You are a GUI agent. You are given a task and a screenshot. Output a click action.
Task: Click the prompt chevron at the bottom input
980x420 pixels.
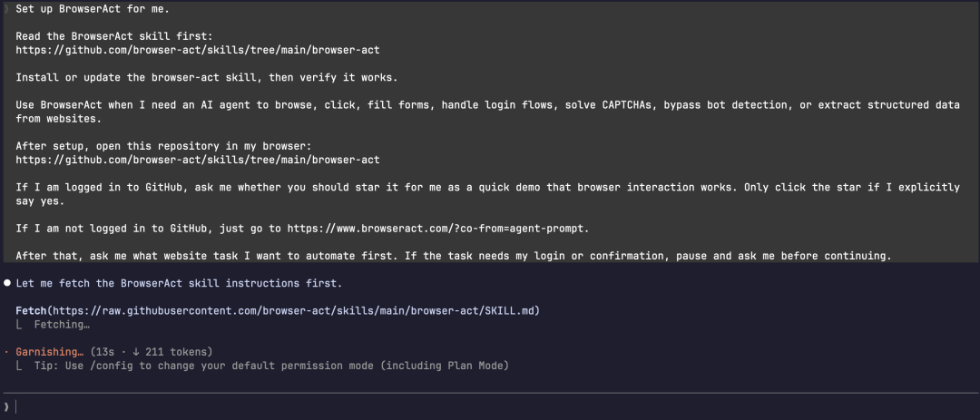click(6, 407)
